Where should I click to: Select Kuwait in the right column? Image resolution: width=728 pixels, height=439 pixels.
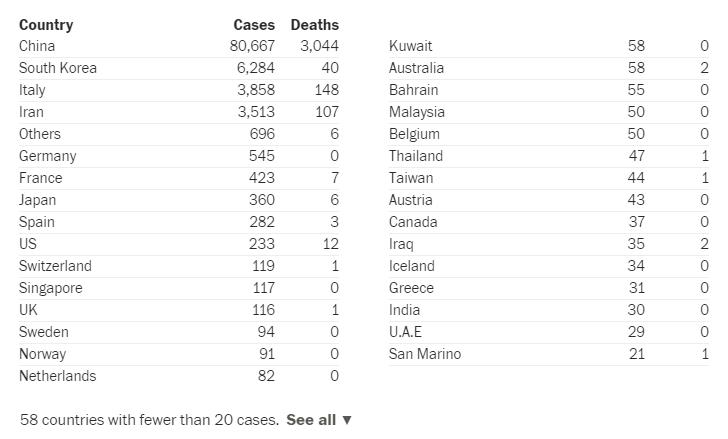pyautogui.click(x=410, y=46)
